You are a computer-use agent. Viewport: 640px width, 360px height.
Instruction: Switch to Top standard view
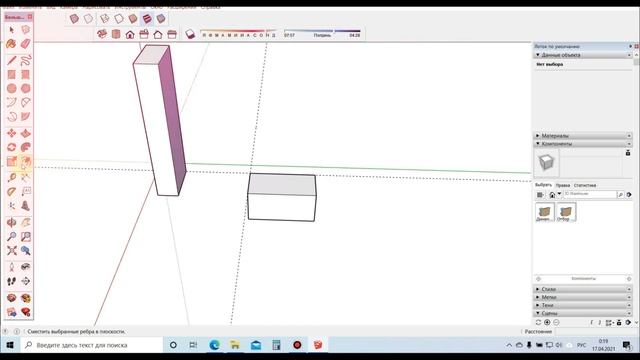pos(116,34)
